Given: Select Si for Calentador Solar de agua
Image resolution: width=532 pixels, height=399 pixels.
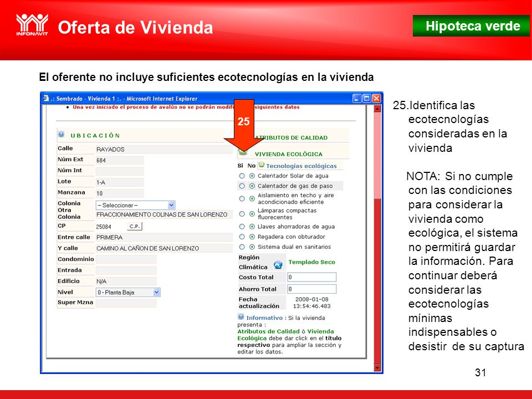Looking at the screenshot, I should pos(242,176).
